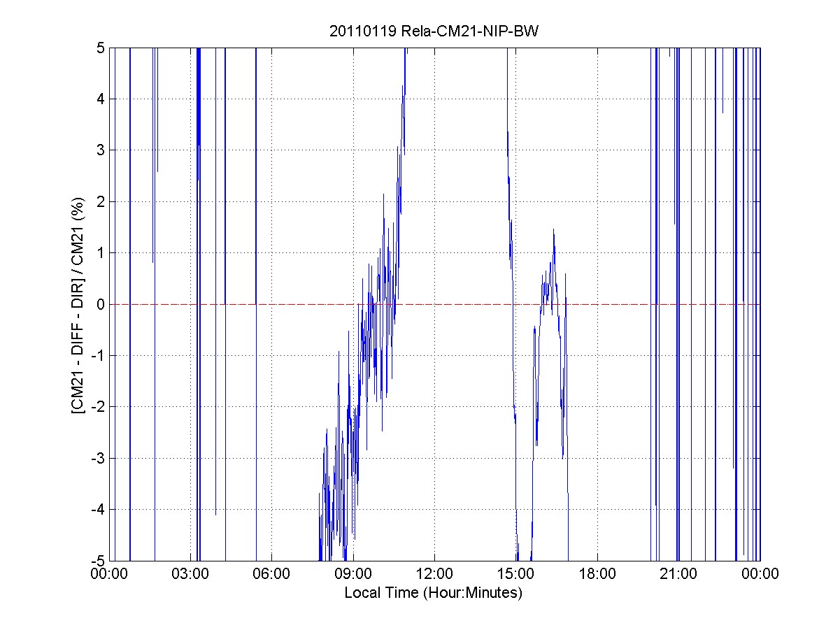Viewport: 840px width, 630px height.
Task: Click the 03:00 x-axis tick label
Action: tap(190, 574)
